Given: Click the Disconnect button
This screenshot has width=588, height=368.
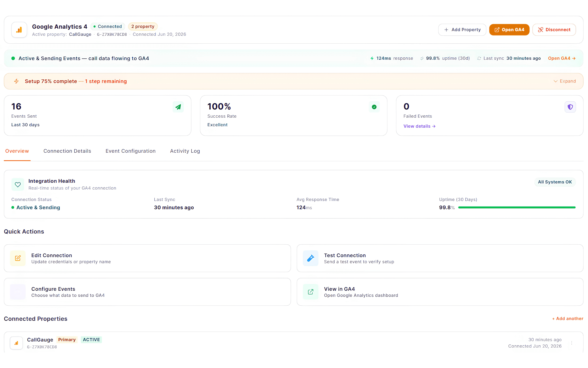Looking at the screenshot, I should (554, 30).
